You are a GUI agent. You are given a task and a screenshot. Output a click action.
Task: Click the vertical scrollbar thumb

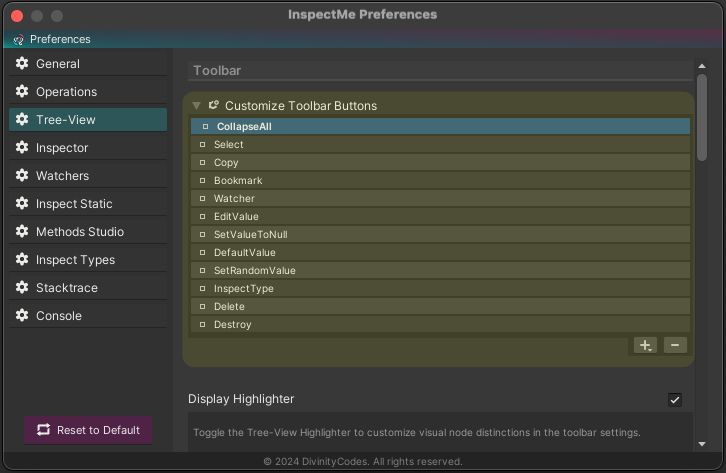point(702,118)
